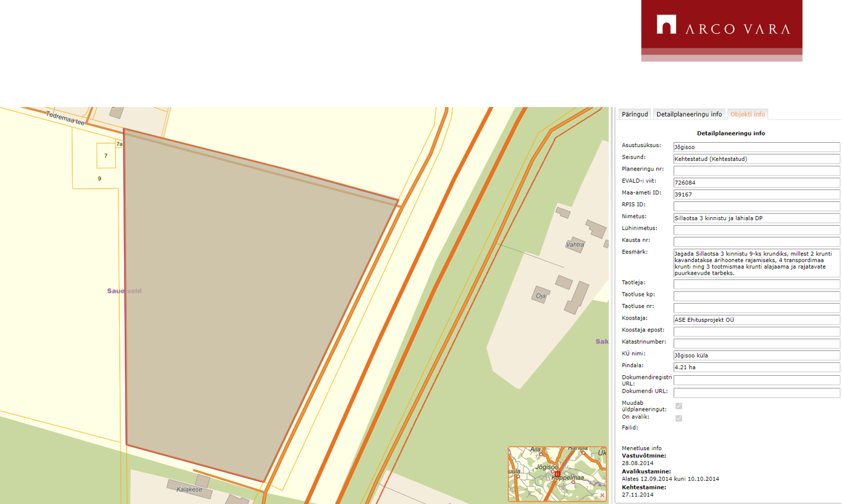Click parcel number 7 on the map
Image resolution: width=842 pixels, height=504 pixels.
point(106,156)
